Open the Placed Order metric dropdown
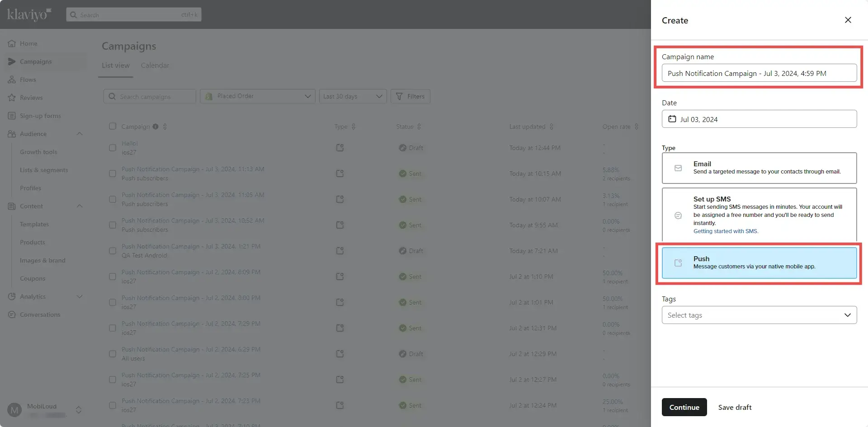Screen dimensions: 868x427 click(258, 96)
